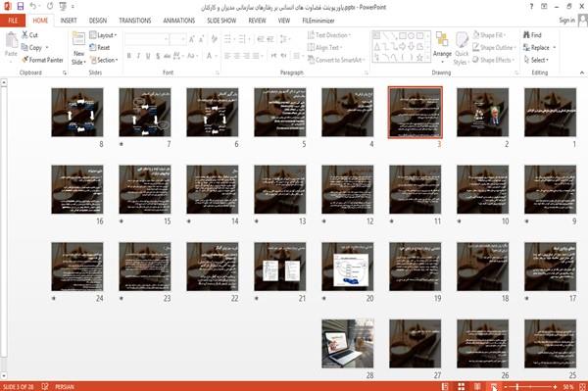Collapse the ribbon with caret arrow

click(x=581, y=73)
